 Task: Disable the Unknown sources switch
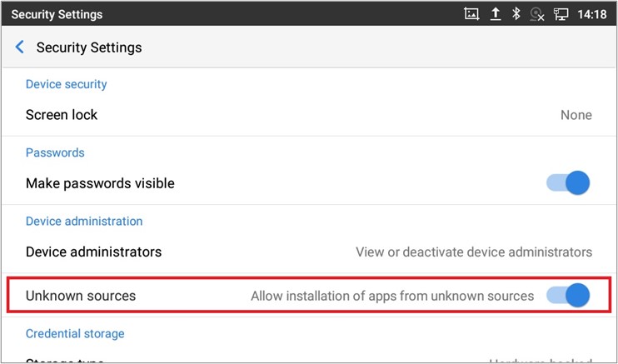pyautogui.click(x=568, y=295)
